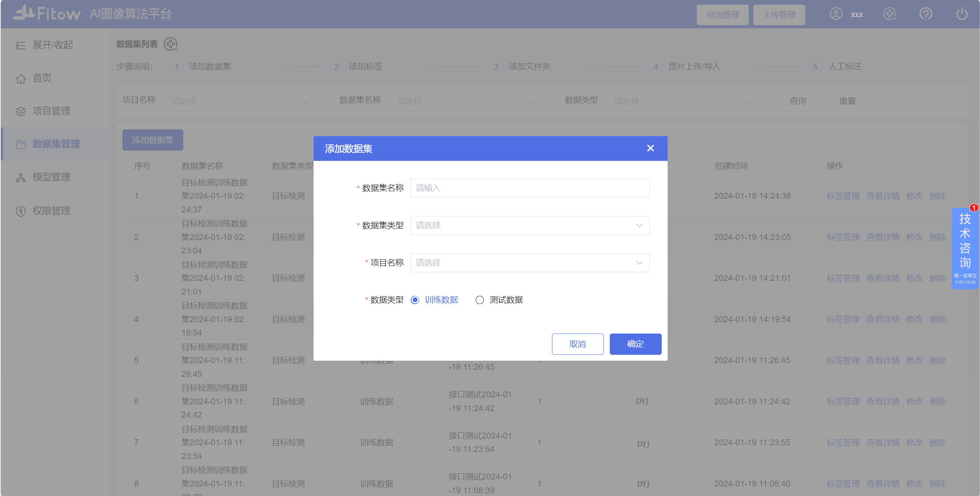This screenshot has width=980, height=496.
Task: Click the 数据集名称 column header
Action: (202, 166)
